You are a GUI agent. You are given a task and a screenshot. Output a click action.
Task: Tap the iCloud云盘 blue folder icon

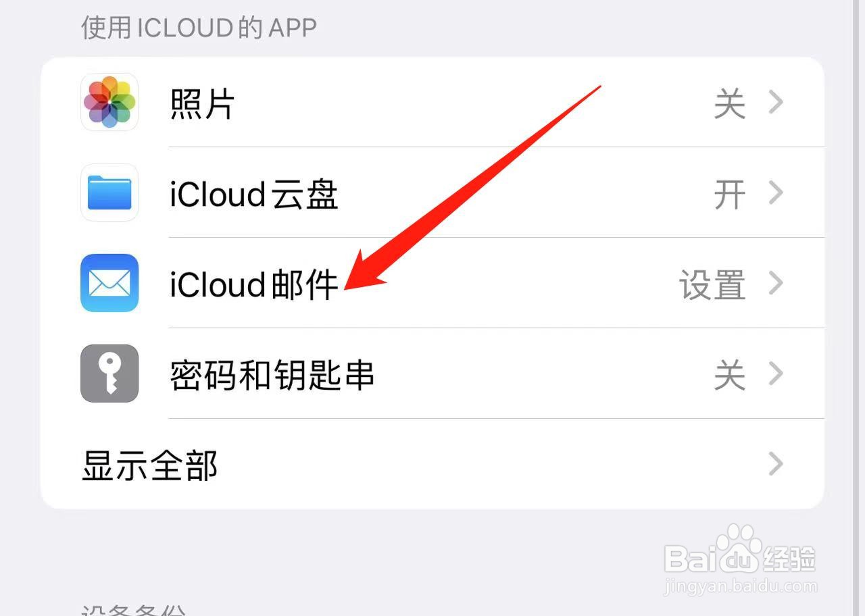point(109,192)
